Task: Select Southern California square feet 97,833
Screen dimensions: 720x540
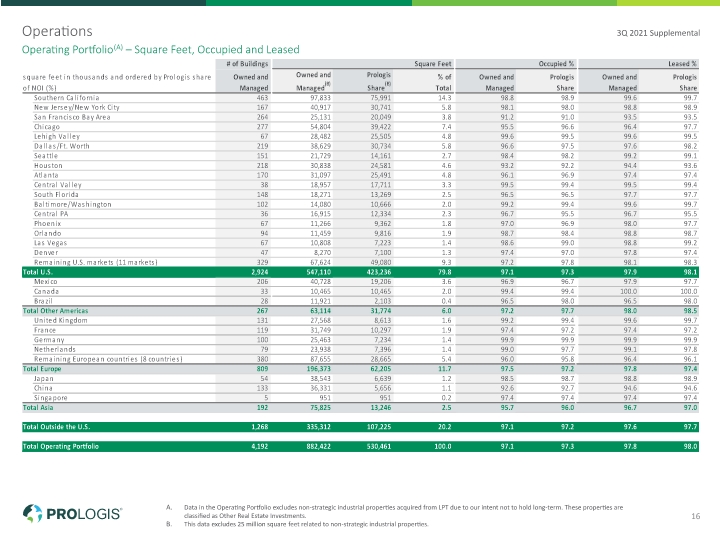Action: [x=321, y=98]
